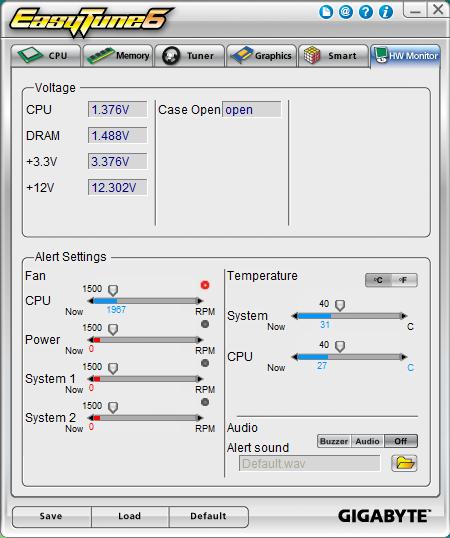Click the Default.wav alert sound field
The image size is (450, 538).
coord(309,464)
